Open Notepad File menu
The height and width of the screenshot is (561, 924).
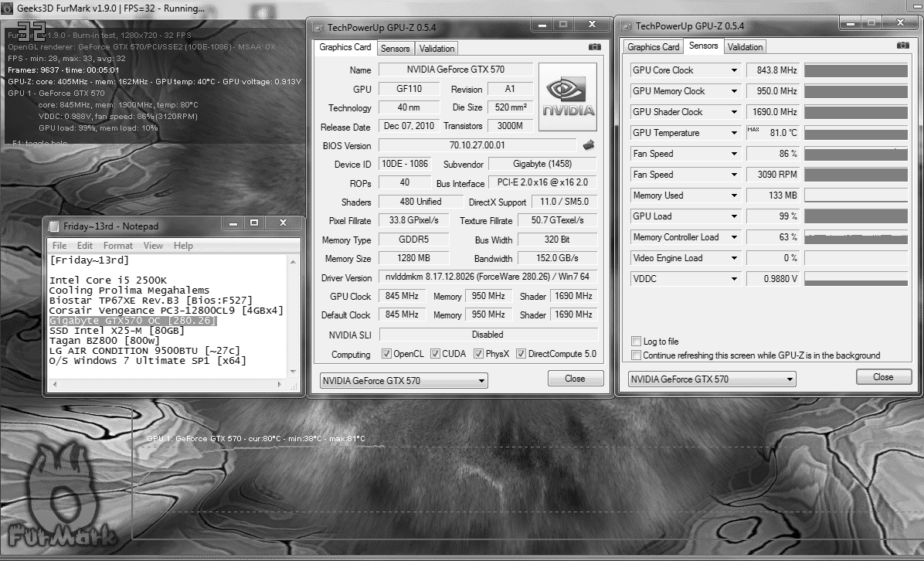point(59,246)
